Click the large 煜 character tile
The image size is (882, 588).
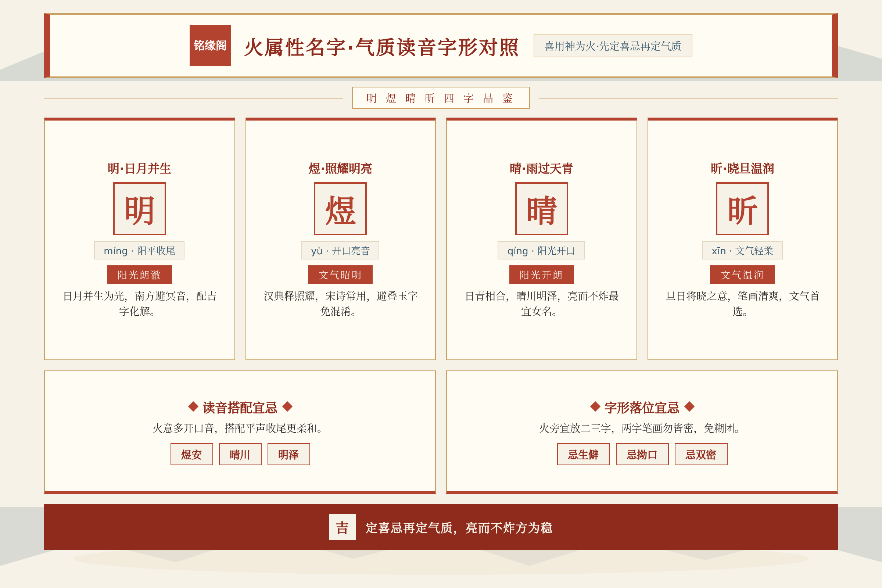[340, 208]
